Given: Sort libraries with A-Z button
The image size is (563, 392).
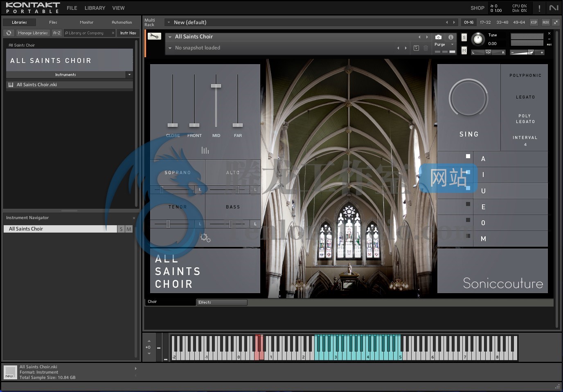Looking at the screenshot, I should [x=57, y=33].
